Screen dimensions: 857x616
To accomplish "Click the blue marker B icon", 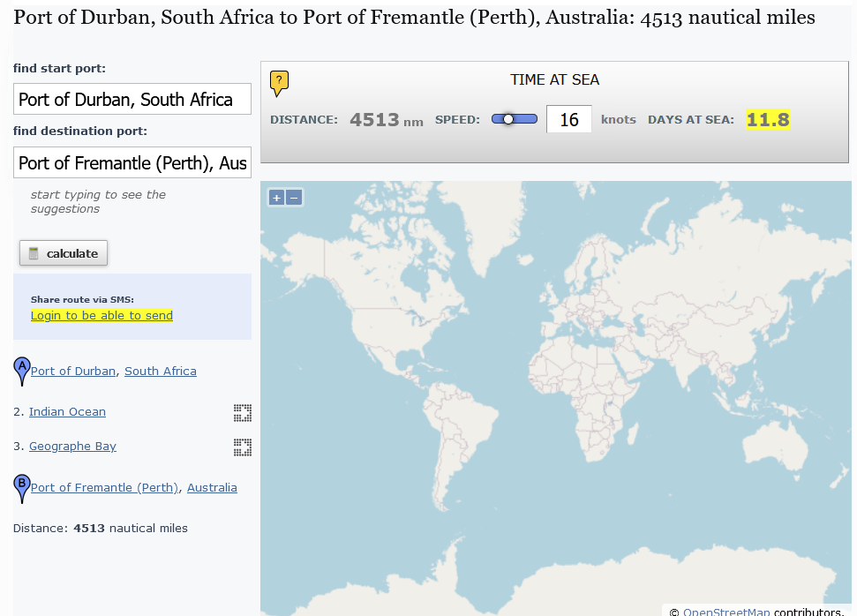I will [x=22, y=486].
